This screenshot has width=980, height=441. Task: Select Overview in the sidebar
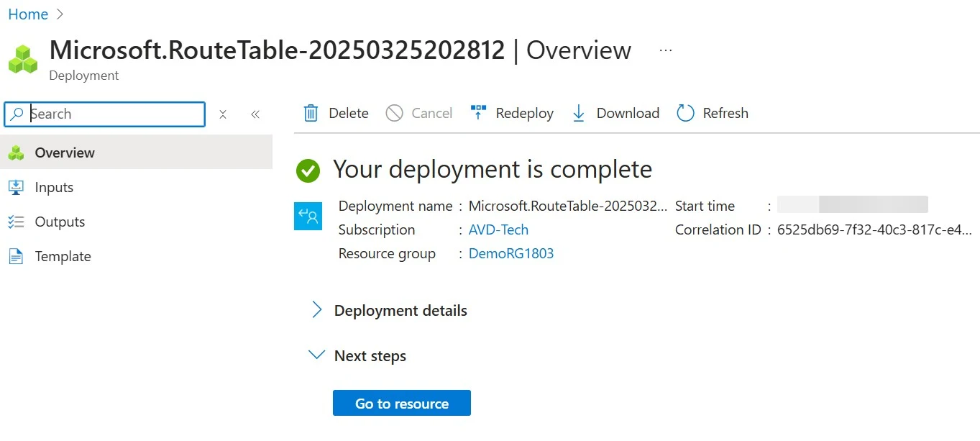coord(65,153)
